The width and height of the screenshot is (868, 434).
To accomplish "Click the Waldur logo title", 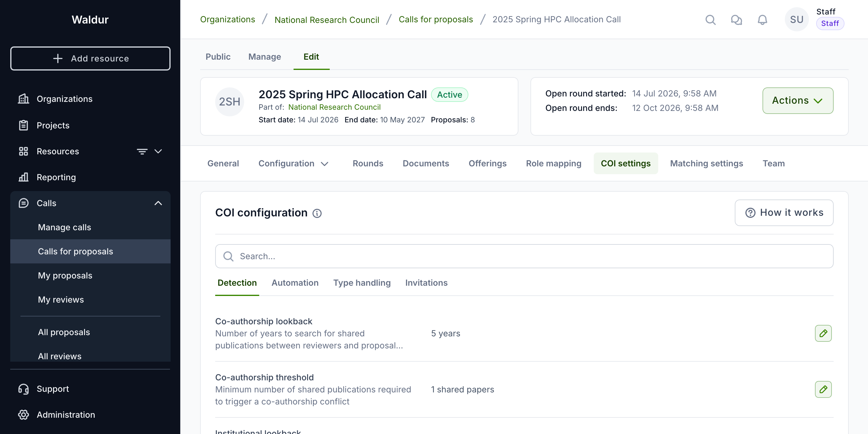I will pos(90,20).
